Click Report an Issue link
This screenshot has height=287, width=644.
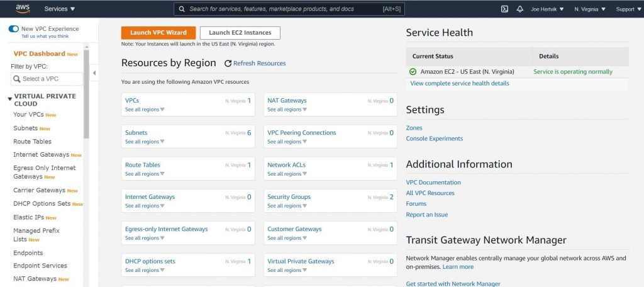click(x=427, y=215)
